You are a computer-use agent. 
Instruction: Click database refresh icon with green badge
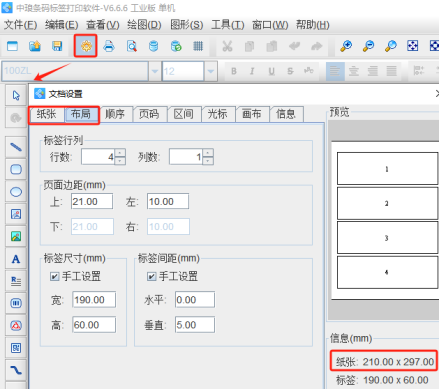[x=176, y=46]
